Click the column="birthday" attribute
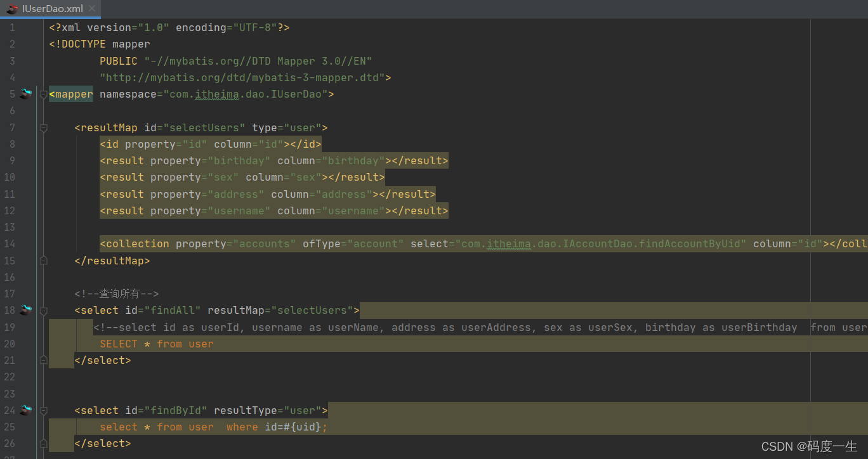Viewport: 868px width, 459px height. [x=331, y=161]
